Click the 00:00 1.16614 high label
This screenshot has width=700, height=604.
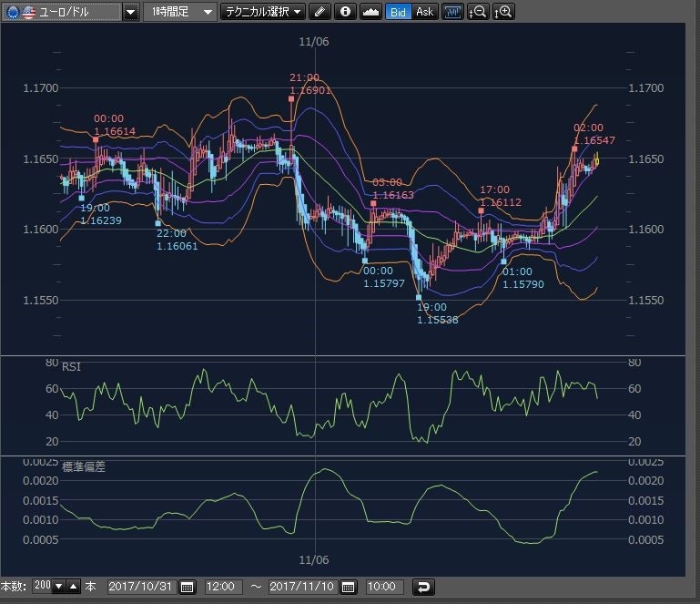[x=115, y=125]
